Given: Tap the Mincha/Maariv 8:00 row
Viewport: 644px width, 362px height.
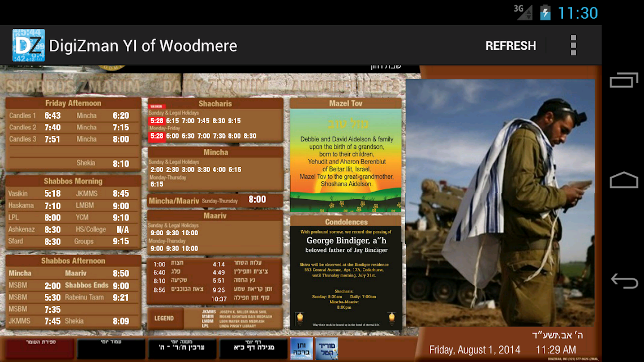Looking at the screenshot, I should pos(215,200).
